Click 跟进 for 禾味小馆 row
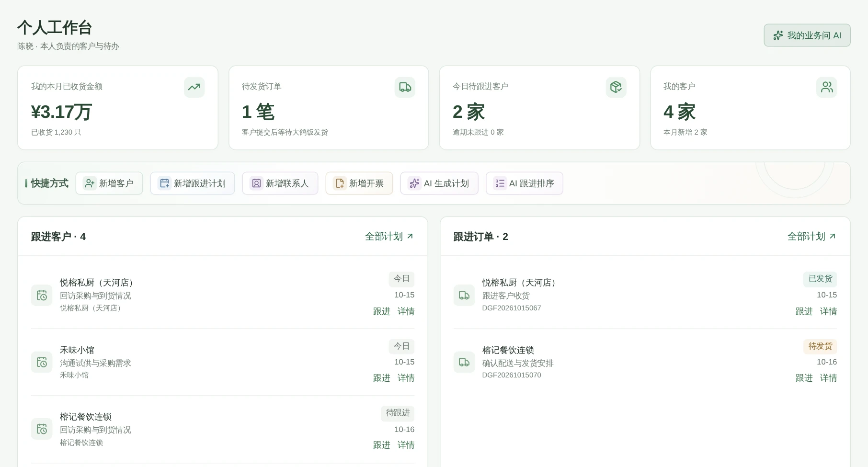This screenshot has height=467, width=868. tap(382, 378)
